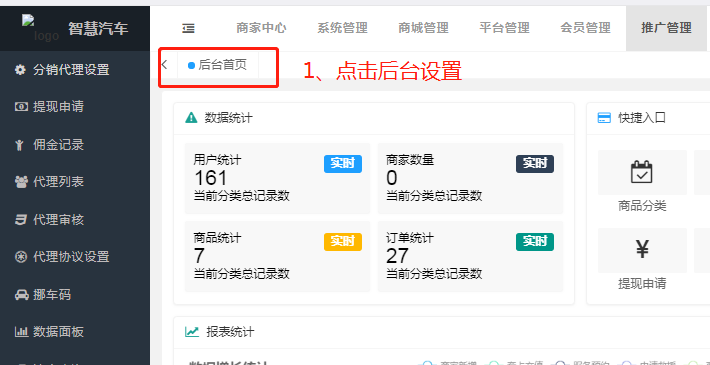
Task: Click the 智慧汽车 logo image
Action: coord(41,28)
